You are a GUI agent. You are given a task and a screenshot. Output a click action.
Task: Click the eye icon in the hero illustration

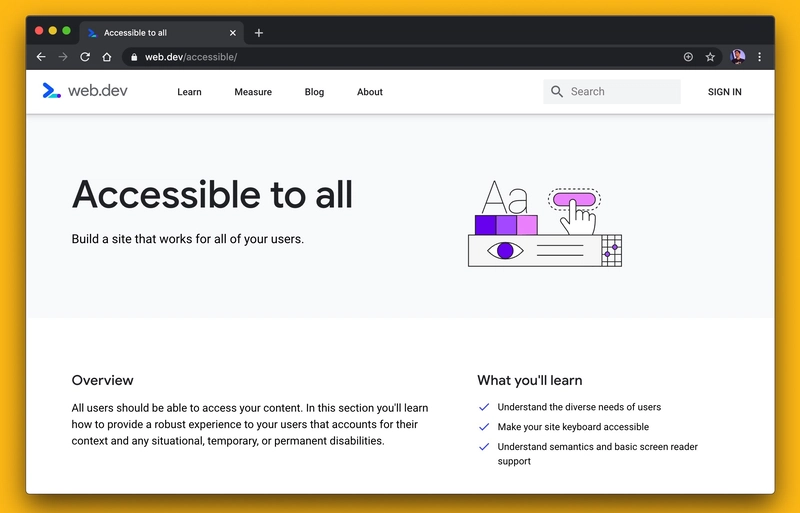[505, 251]
